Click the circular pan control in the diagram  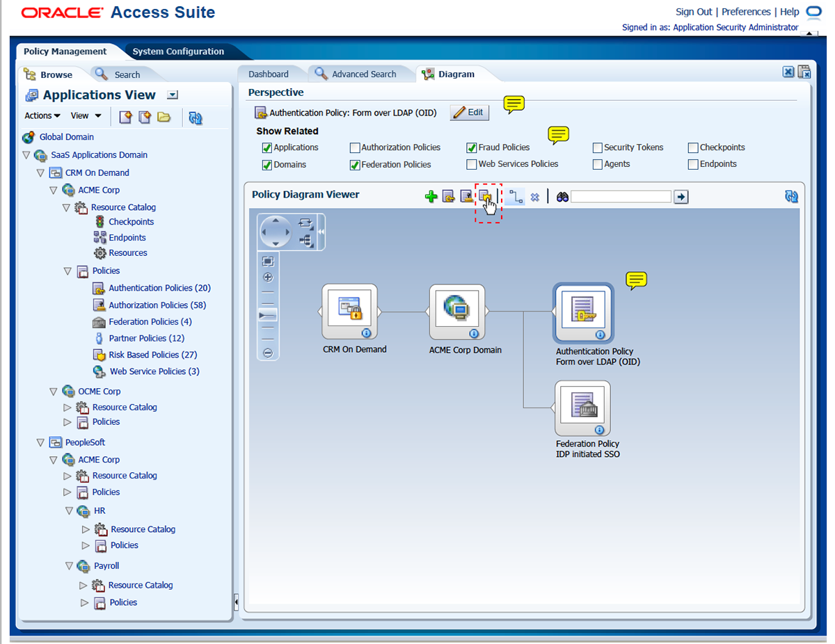pyautogui.click(x=276, y=232)
